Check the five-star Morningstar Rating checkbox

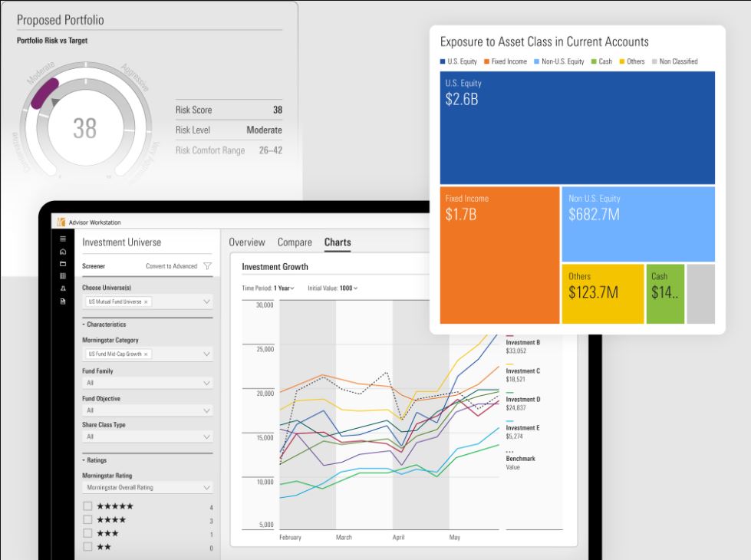(89, 506)
